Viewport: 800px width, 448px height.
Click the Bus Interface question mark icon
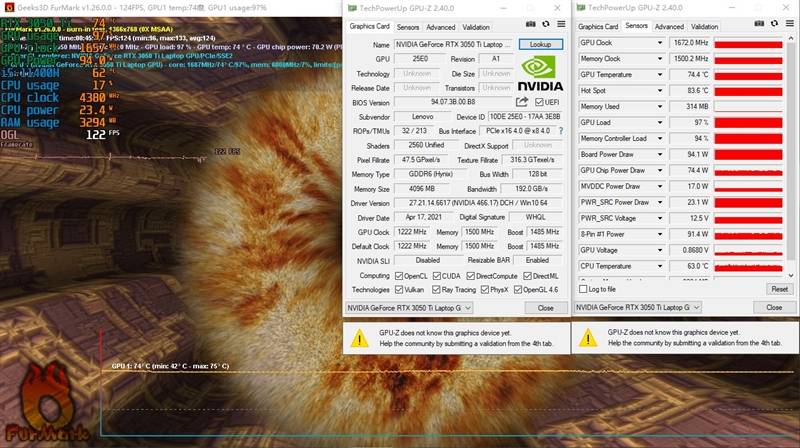(x=561, y=131)
